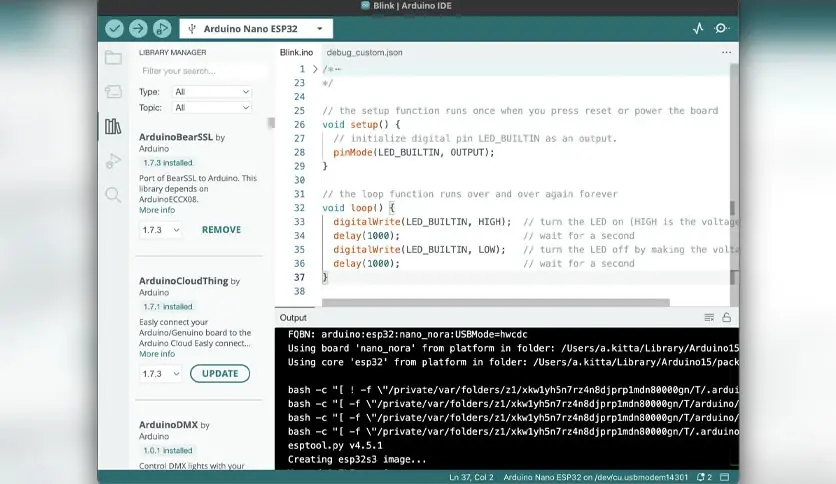Switch to the debug_custom.json tab
Screen dimensions: 836x484
coord(364,52)
